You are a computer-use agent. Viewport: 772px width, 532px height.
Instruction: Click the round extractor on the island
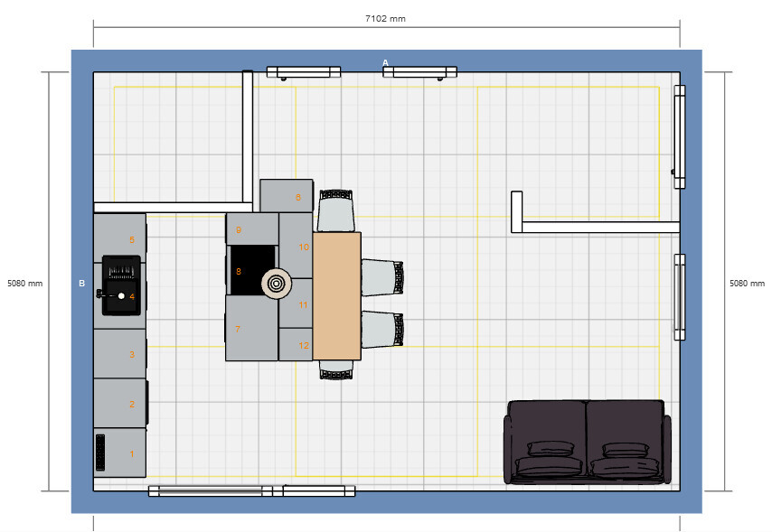pyautogui.click(x=278, y=284)
